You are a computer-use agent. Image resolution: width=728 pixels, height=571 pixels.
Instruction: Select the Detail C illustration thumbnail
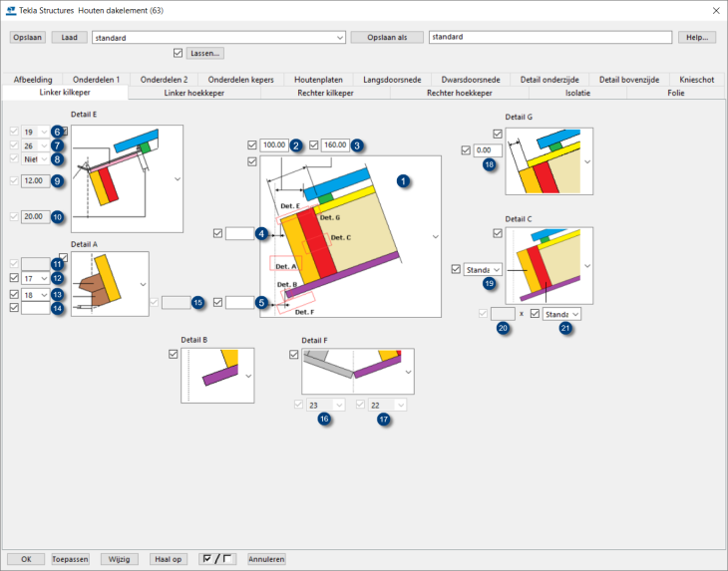[548, 265]
